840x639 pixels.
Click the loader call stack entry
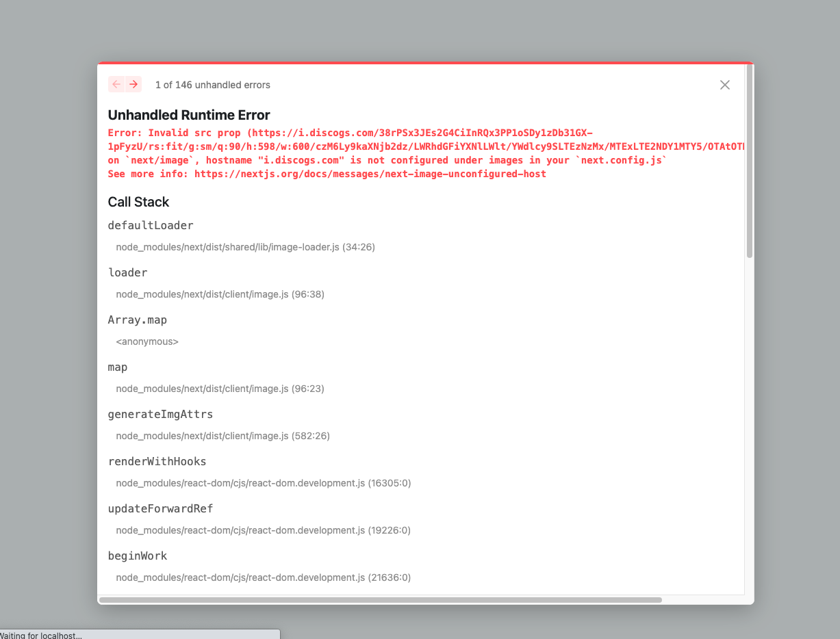coord(128,272)
